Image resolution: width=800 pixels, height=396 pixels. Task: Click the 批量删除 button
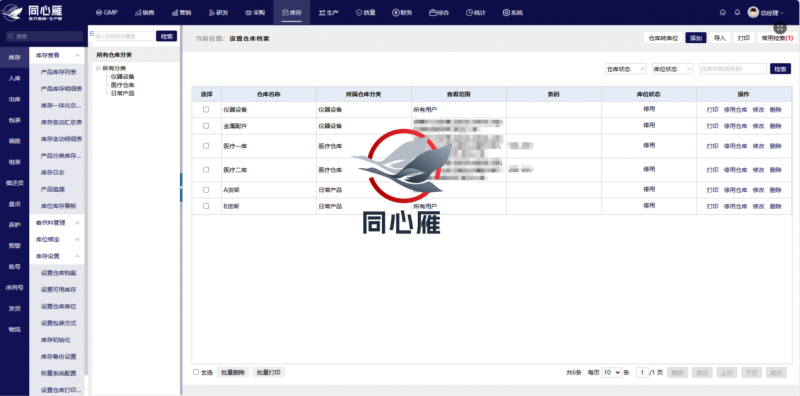coord(233,373)
